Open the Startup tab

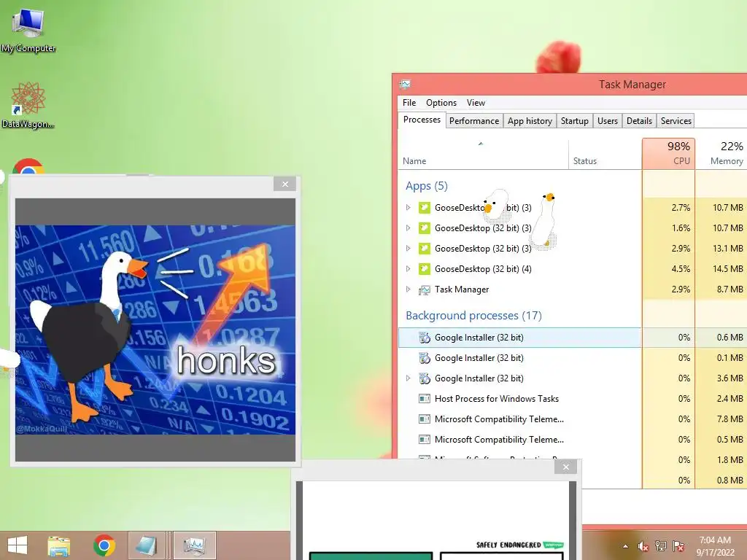(x=575, y=121)
